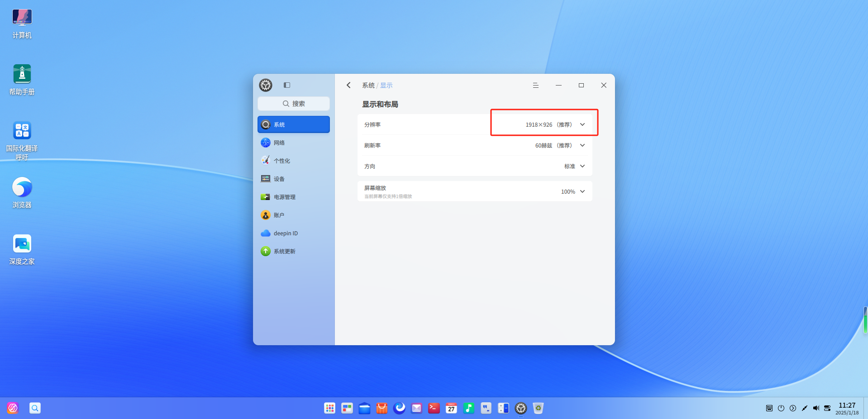Open 网络 network settings
Viewport: 868px width, 419px height.
(x=294, y=143)
